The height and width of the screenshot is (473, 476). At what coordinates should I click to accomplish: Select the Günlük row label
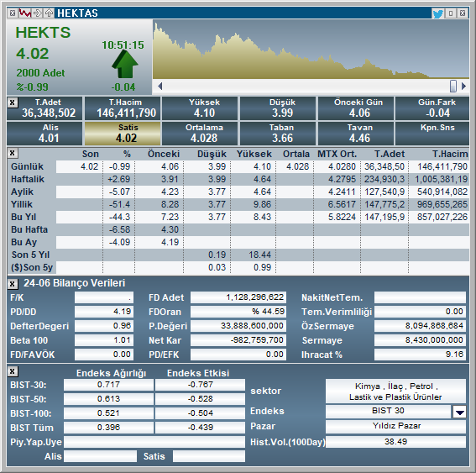tap(28, 166)
